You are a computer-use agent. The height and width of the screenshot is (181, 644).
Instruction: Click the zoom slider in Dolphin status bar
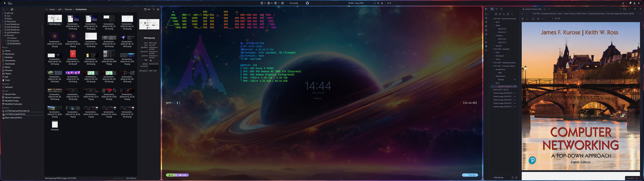[118, 178]
